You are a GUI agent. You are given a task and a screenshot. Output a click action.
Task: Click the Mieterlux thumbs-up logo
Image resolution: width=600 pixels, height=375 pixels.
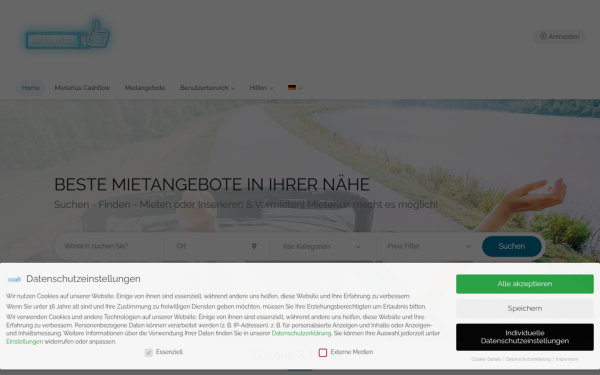point(67,35)
